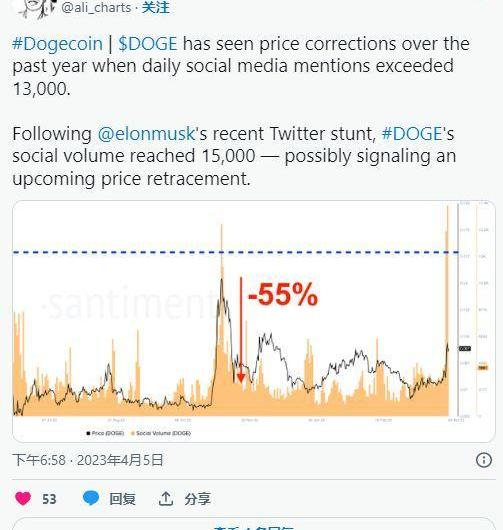
Task: Click the ali_charts profile avatar
Action: coord(37,8)
